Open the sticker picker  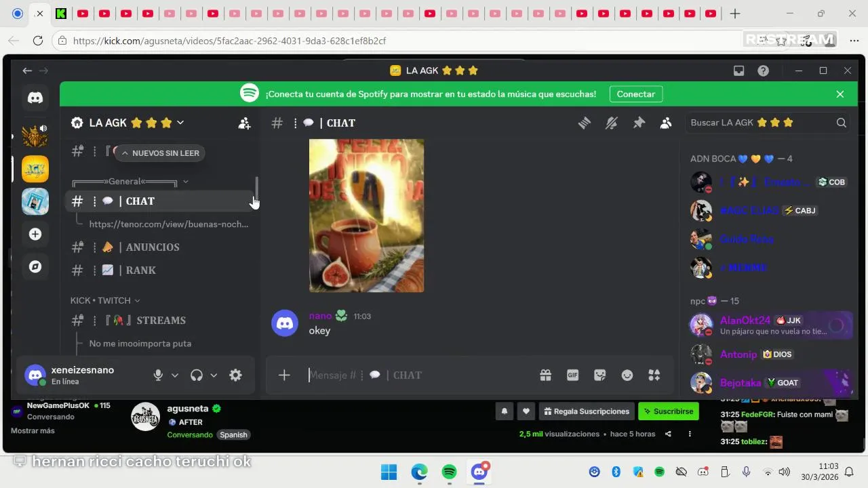click(x=599, y=375)
